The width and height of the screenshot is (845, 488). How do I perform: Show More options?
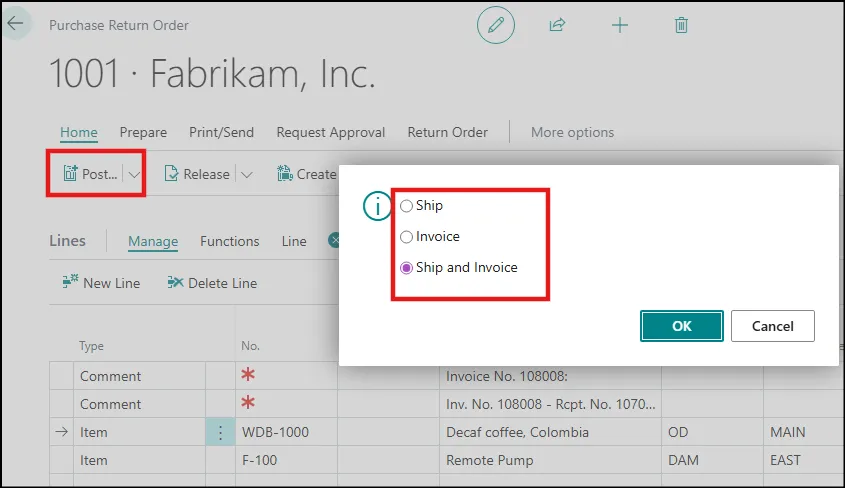click(572, 133)
